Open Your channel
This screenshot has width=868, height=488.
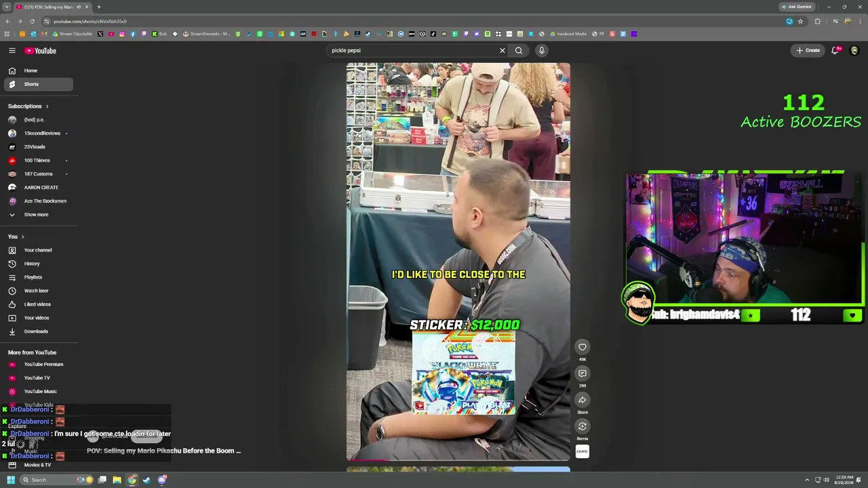[x=37, y=250]
